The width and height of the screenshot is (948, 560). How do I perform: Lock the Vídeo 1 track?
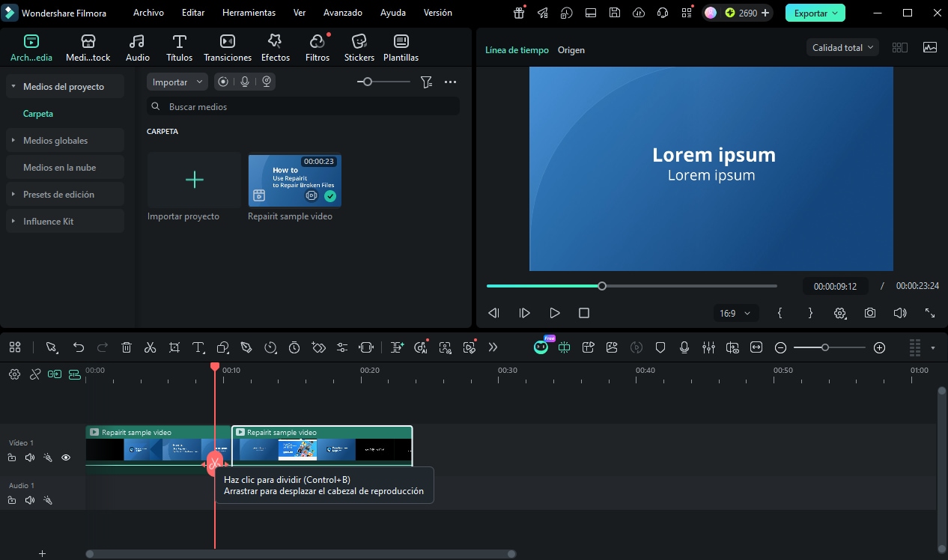(12, 457)
